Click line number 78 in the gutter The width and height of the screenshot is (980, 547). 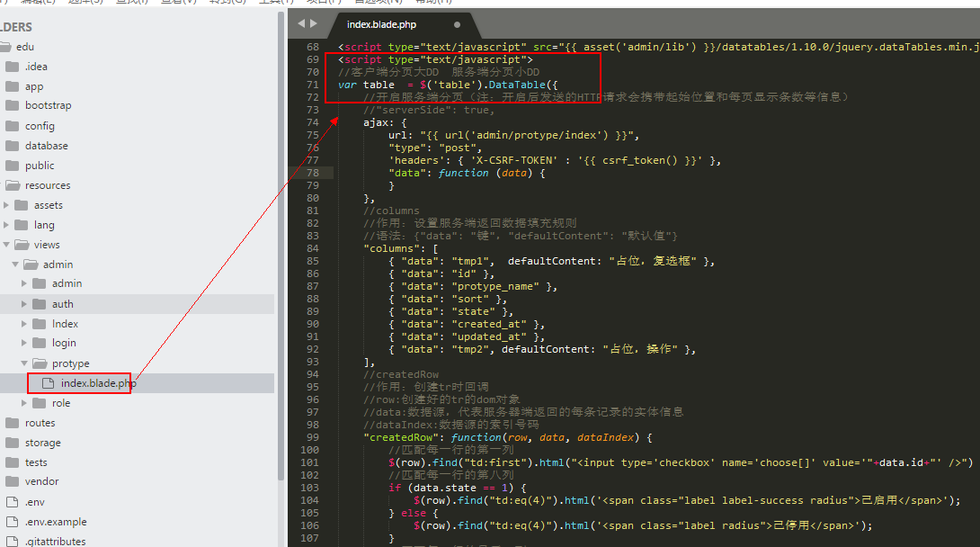click(313, 173)
